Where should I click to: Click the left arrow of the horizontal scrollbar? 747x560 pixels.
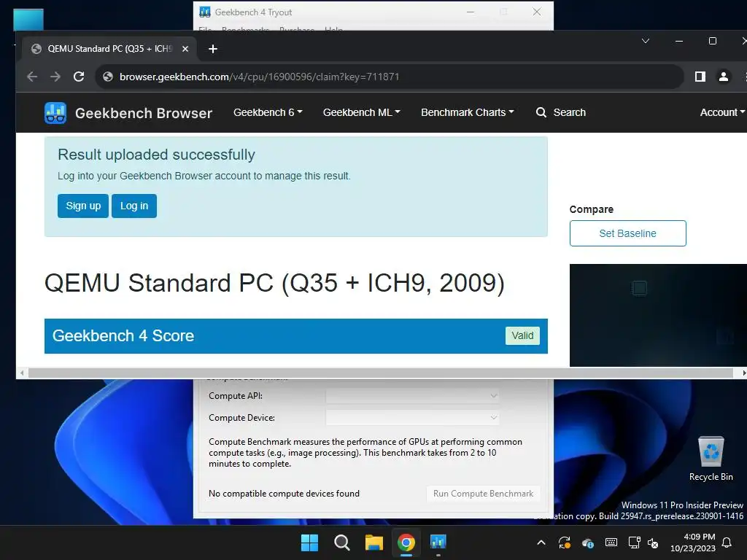tap(22, 373)
